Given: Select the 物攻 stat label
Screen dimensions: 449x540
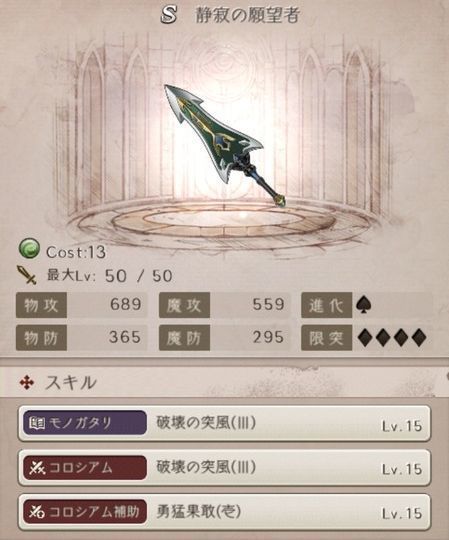Looking at the screenshot, I should tap(41, 305).
